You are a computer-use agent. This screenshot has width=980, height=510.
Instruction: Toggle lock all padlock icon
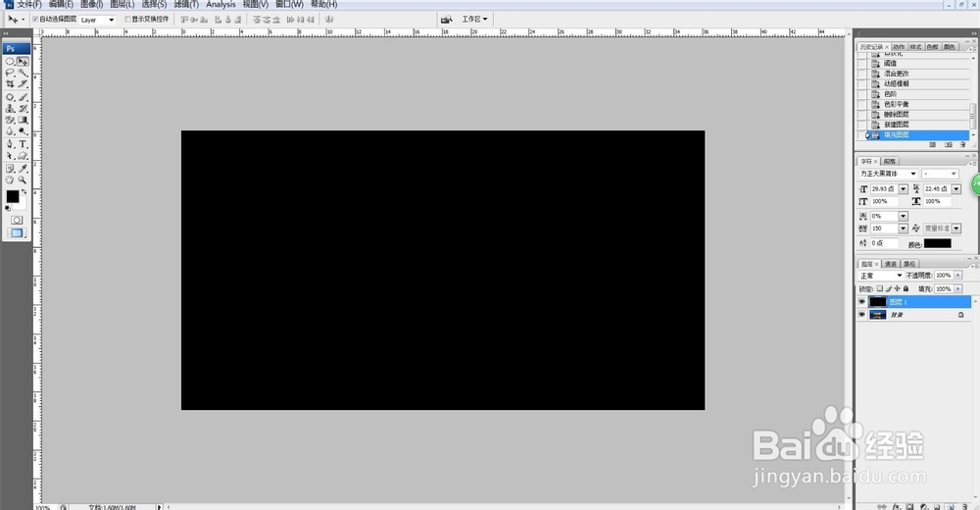click(906, 288)
